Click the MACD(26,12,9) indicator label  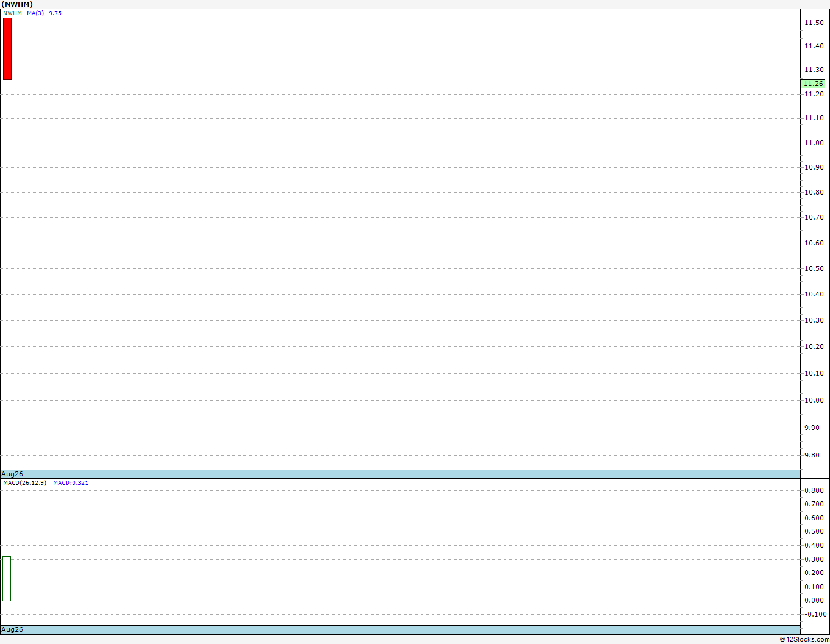[x=24, y=483]
